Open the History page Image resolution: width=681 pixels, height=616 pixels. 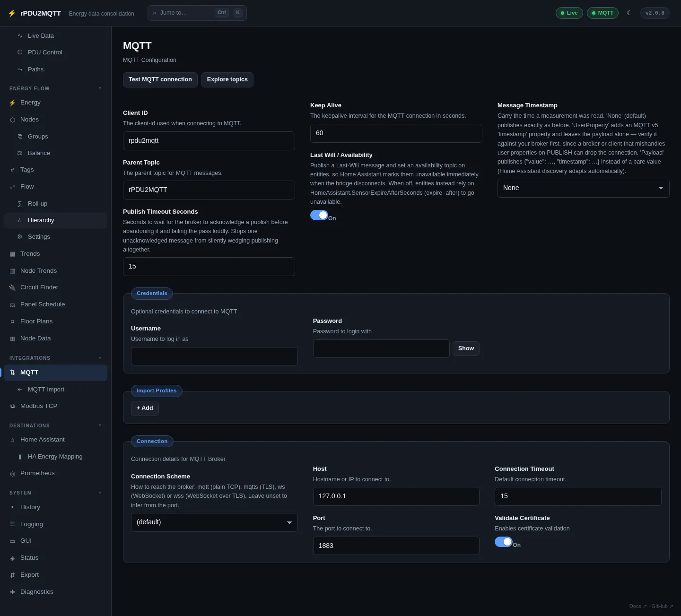55,507
